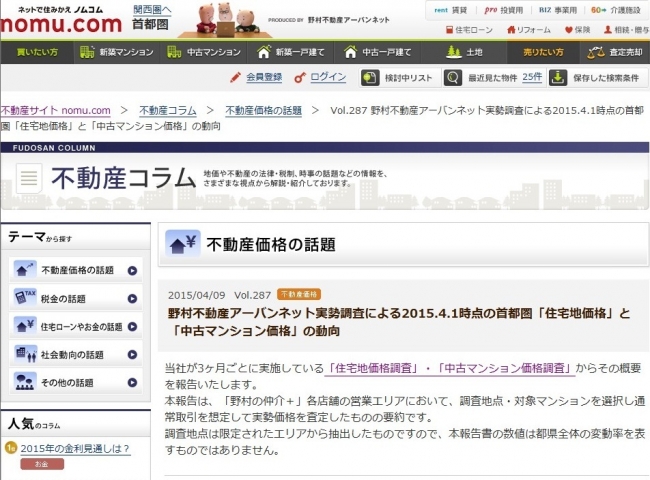Click the 社会動向の話題 people icon
This screenshot has width=650, height=480.
pyautogui.click(x=26, y=354)
